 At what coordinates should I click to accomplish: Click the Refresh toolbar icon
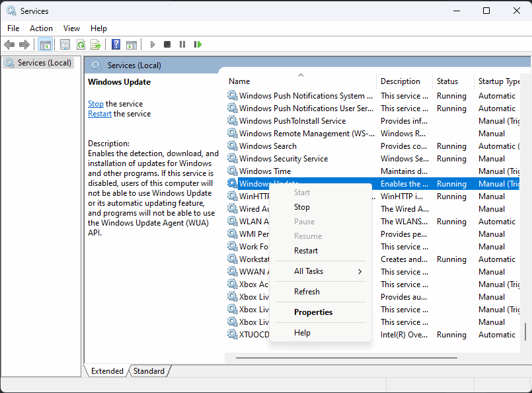tap(81, 44)
